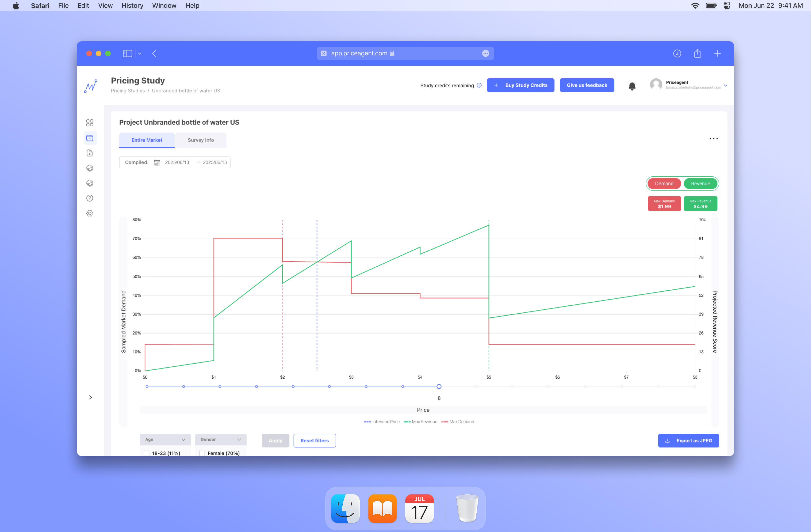Expand the collapsed sidebar with chevron
Viewport: 811px width, 532px height.
click(x=90, y=397)
